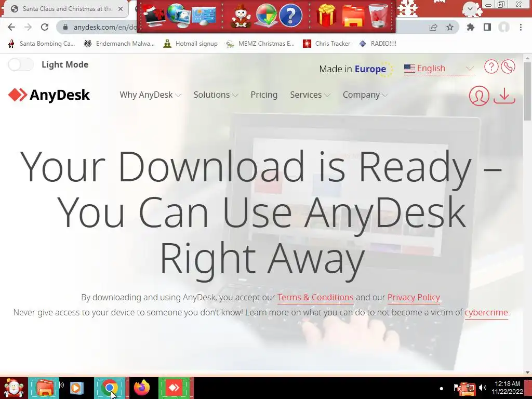Click the AnyDesk phone contact icon
Viewport: 532px width, 399px height.
(508, 66)
